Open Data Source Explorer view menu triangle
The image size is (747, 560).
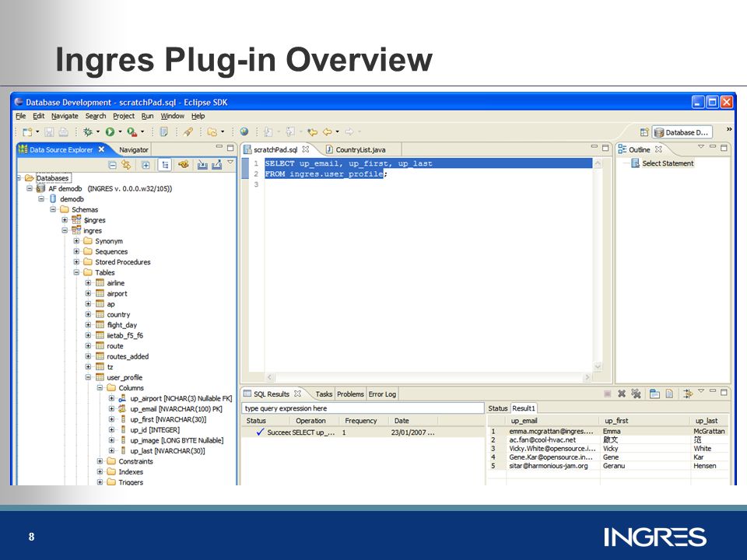pos(230,163)
